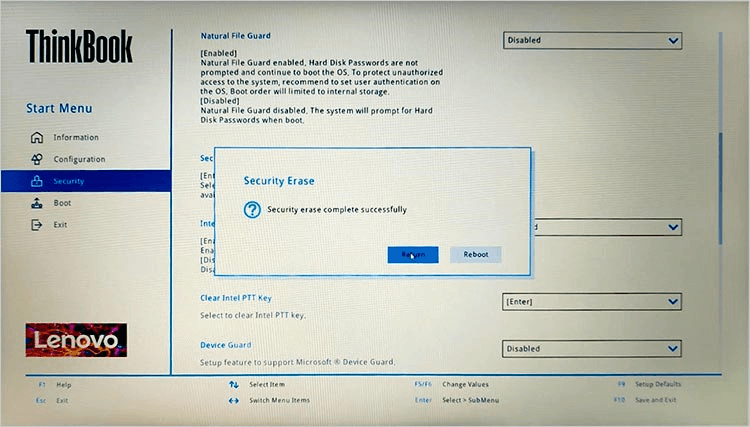The height and width of the screenshot is (427, 750).
Task: Click 'Select to clear Intel PTT key.' description
Action: point(253,315)
